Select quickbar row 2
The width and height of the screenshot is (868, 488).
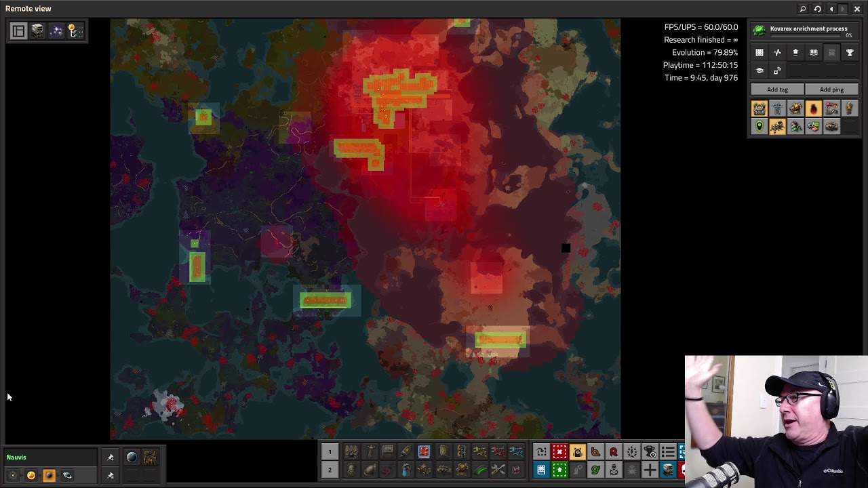(x=330, y=470)
